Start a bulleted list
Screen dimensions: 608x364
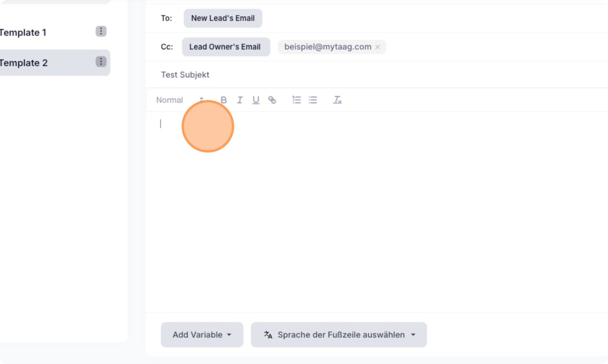pyautogui.click(x=313, y=100)
